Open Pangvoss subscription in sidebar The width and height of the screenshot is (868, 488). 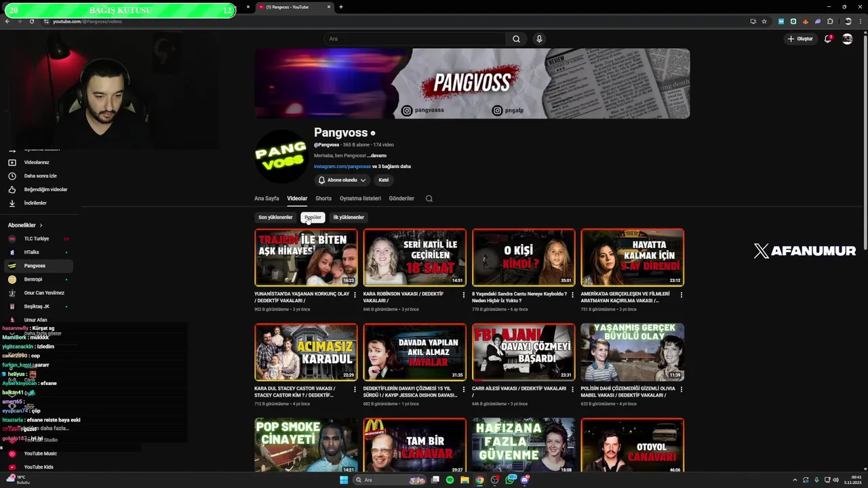click(x=40, y=266)
